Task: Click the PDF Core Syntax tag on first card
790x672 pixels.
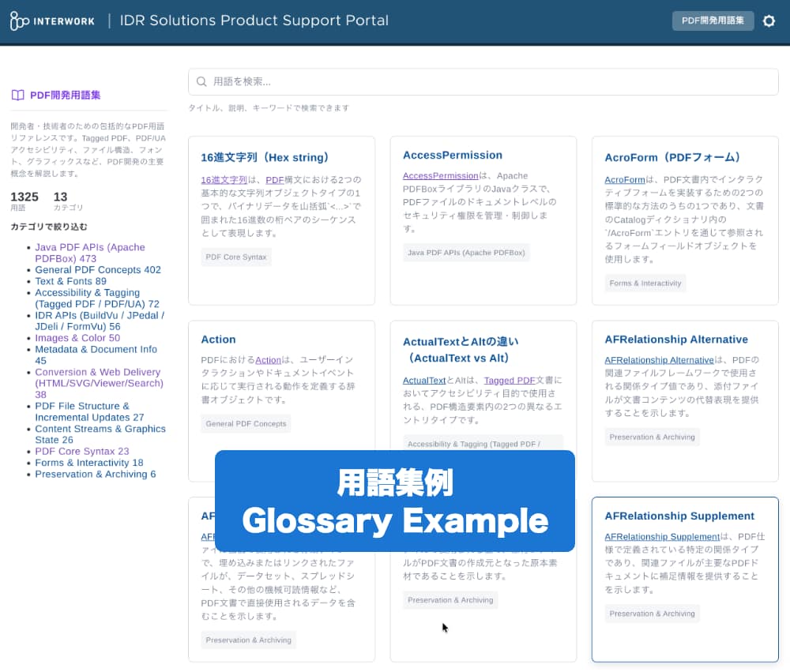Action: (236, 257)
